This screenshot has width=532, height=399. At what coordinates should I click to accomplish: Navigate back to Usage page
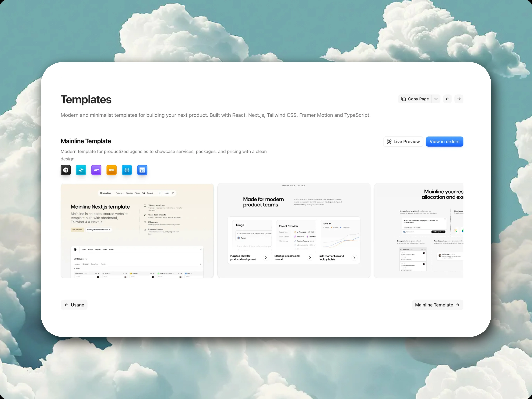(74, 305)
